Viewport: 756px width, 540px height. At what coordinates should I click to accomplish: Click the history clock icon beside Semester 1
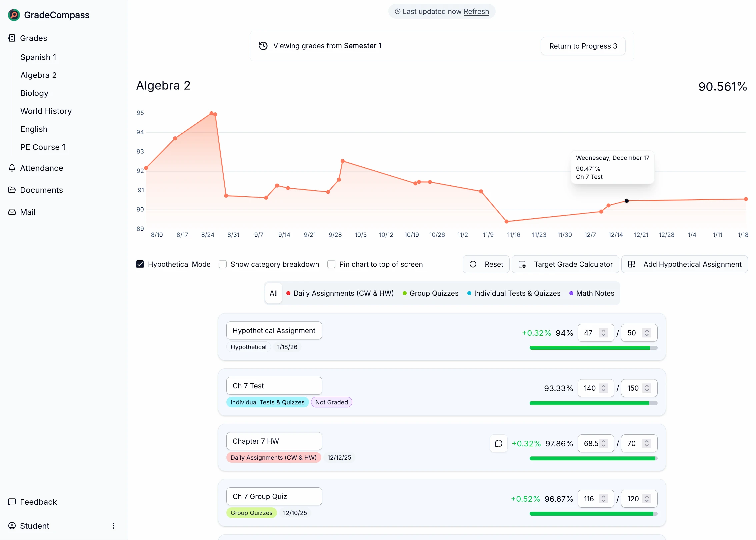pos(263,46)
